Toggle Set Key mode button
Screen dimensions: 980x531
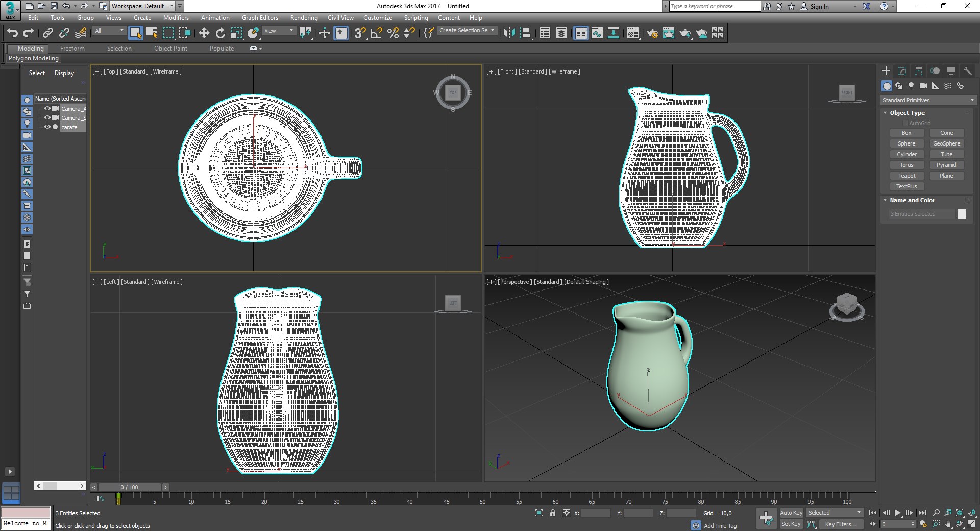[791, 524]
